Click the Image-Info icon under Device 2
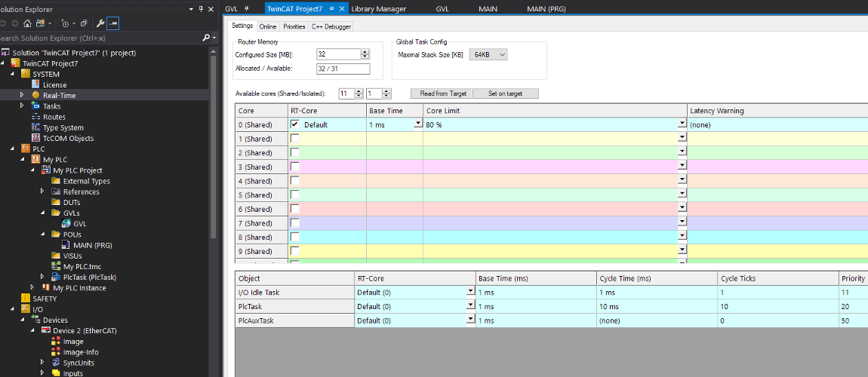The image size is (868, 377). point(56,352)
